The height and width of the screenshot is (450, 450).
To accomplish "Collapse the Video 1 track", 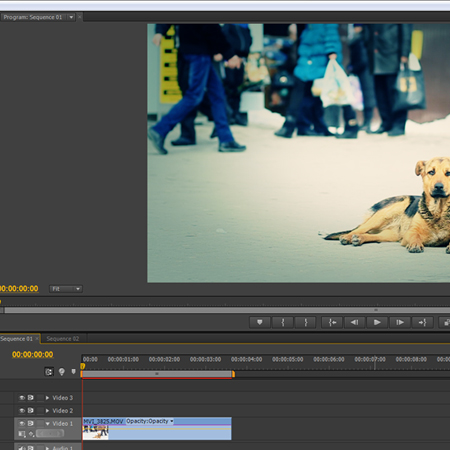I will (x=47, y=424).
